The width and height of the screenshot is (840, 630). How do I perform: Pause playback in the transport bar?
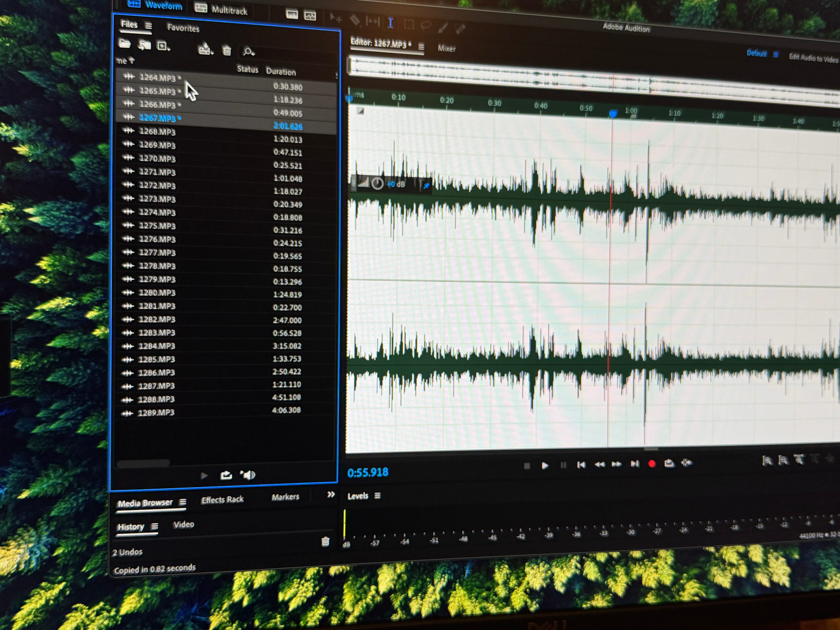coord(563,465)
